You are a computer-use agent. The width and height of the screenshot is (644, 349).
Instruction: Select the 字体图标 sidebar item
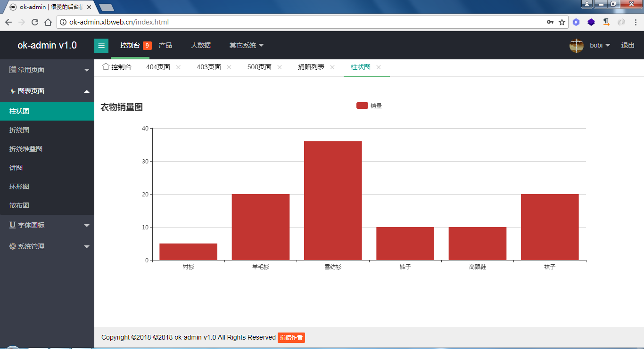31,225
